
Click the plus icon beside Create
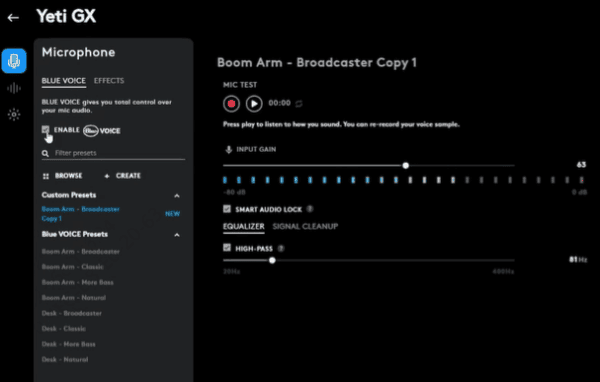[107, 176]
